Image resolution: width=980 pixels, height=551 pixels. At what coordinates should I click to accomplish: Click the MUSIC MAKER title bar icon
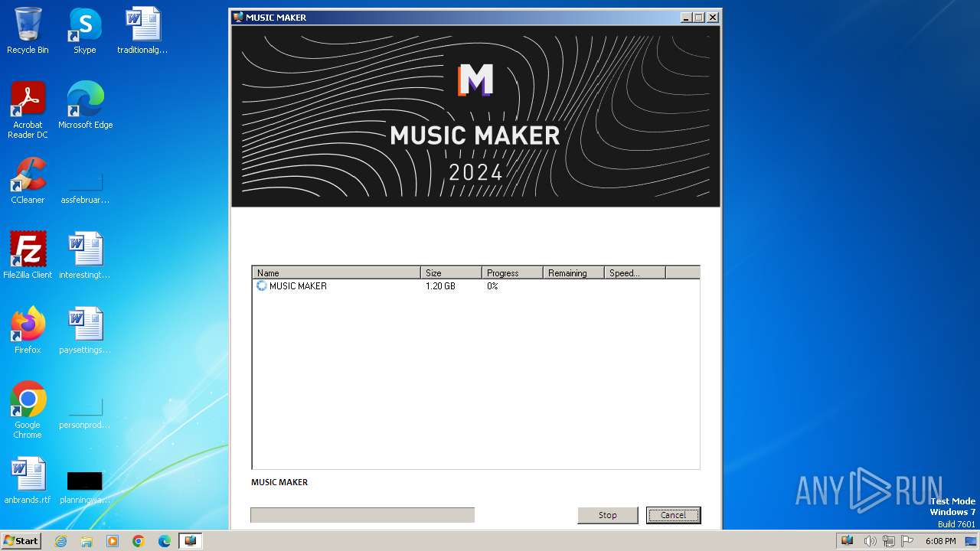238,17
